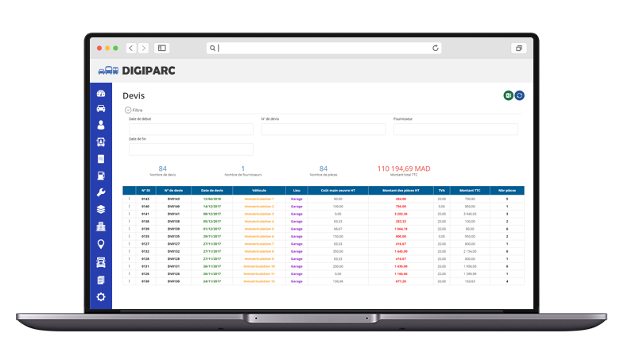Select devis number cell DV0130
624x364 pixels.
173,281
